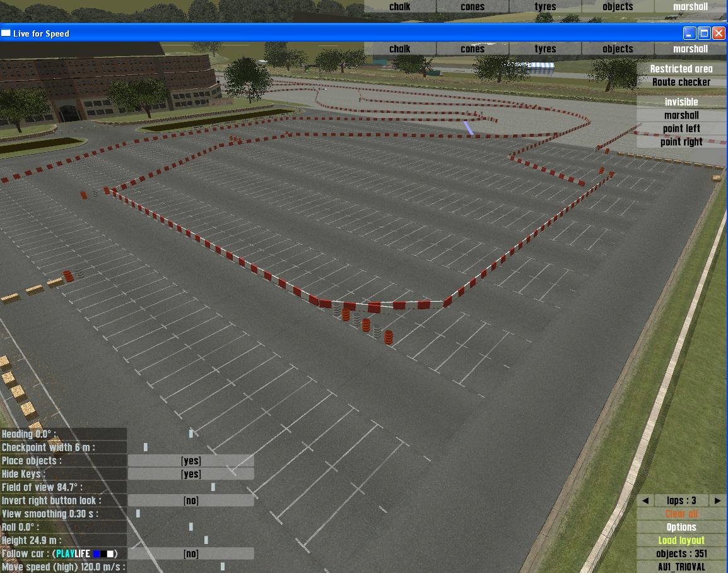Toggle the Hide Keys yes setting
The image size is (728, 573).
[191, 474]
